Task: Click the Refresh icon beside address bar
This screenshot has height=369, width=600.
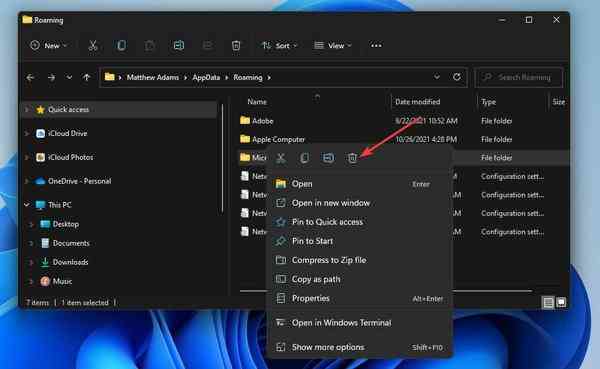Action: (457, 77)
